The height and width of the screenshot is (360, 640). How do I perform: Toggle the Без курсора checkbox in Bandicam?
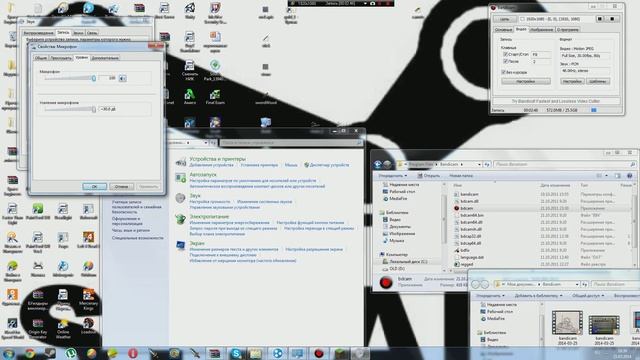(x=503, y=72)
